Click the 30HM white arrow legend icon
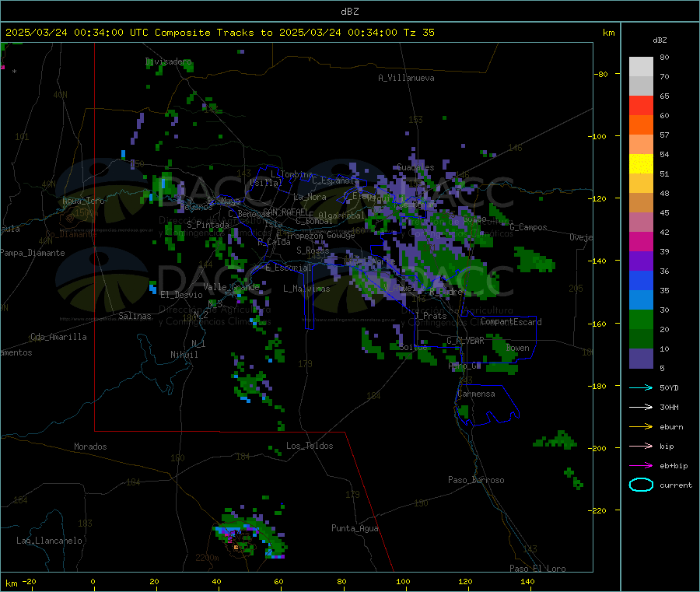Viewport: 700px width, 592px height. 641,407
